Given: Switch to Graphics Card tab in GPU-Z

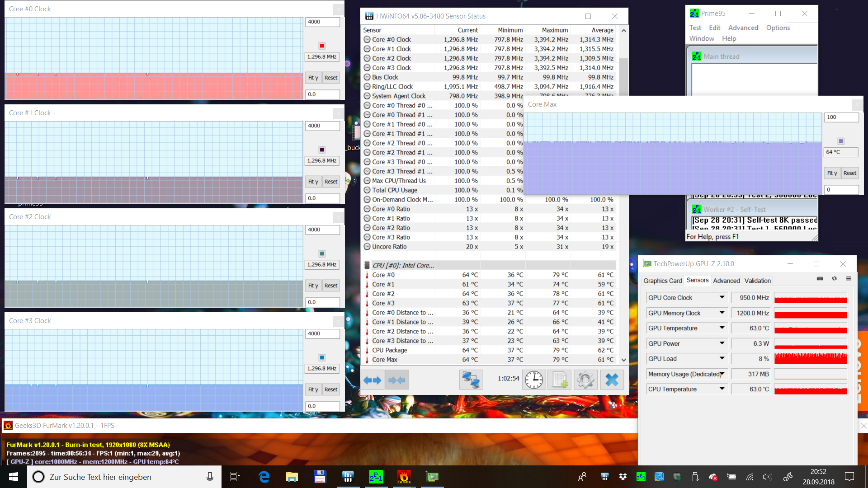Looking at the screenshot, I should click(x=662, y=281).
